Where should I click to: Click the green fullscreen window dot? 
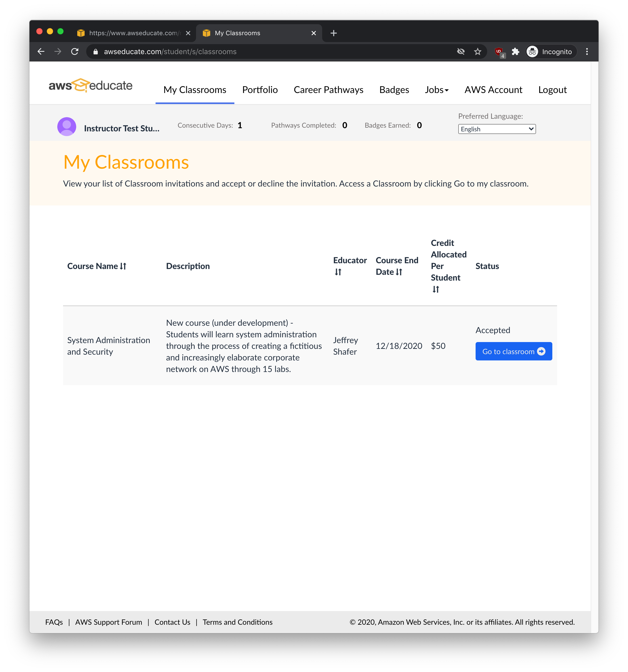point(60,31)
